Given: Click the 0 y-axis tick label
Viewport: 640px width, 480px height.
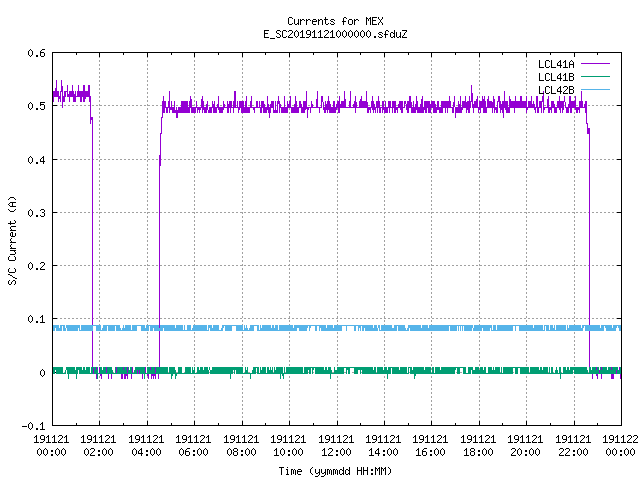Looking at the screenshot, I should click(x=42, y=373).
